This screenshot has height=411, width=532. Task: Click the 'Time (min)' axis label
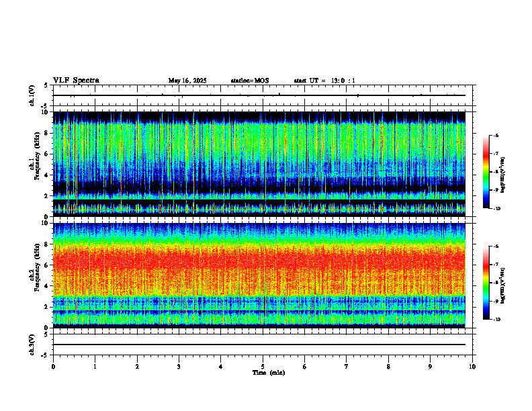[x=269, y=373]
